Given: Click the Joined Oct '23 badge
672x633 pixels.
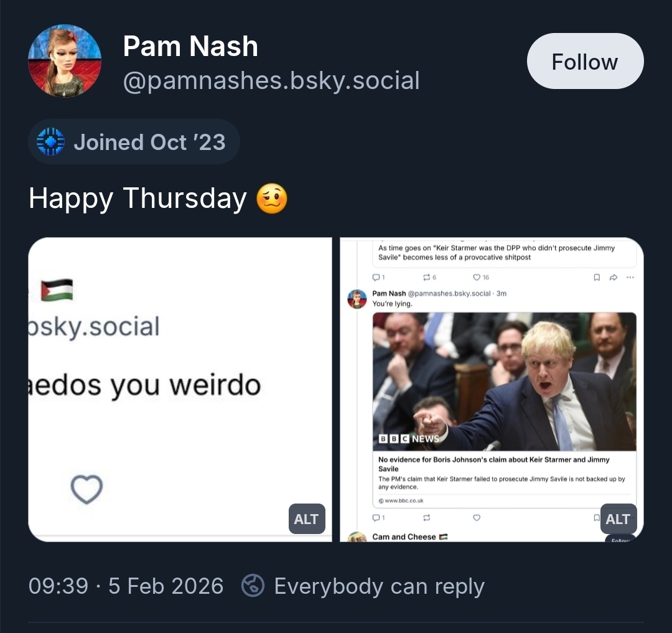Looking at the screenshot, I should coord(134,142).
